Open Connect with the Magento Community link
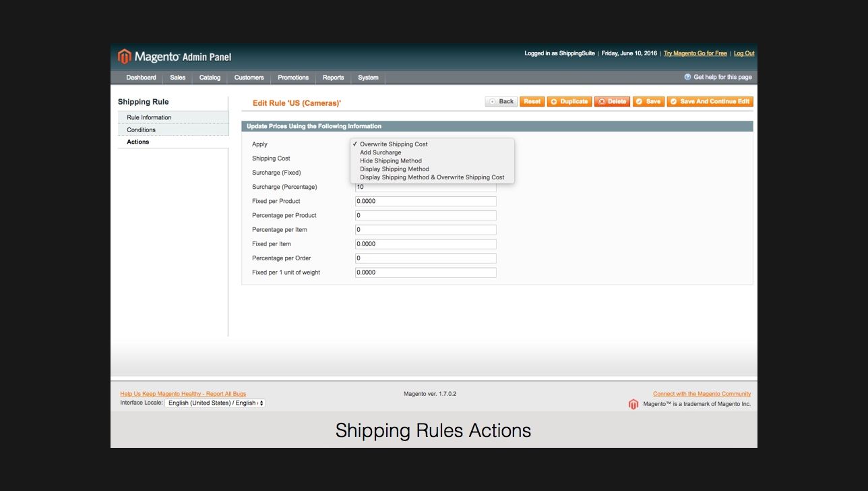The height and width of the screenshot is (491, 868). (702, 394)
